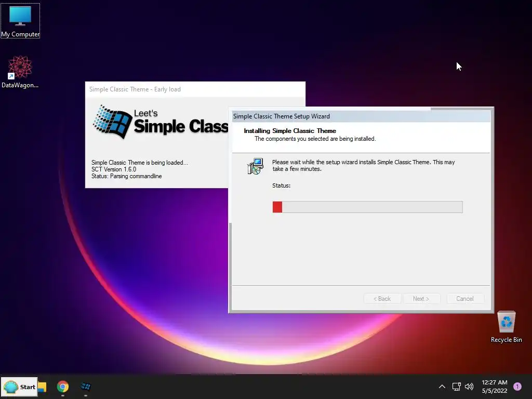Click 'Simple Classic Theme is being loaded...' text

pyautogui.click(x=139, y=163)
